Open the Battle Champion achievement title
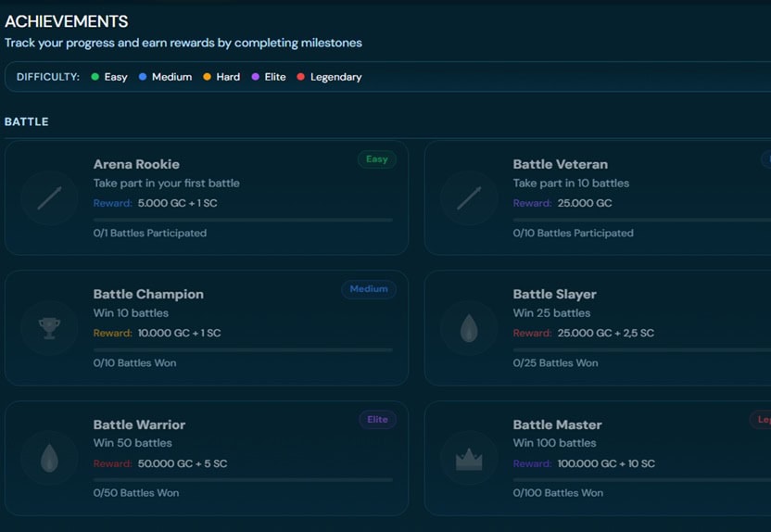The image size is (771, 532). [148, 294]
